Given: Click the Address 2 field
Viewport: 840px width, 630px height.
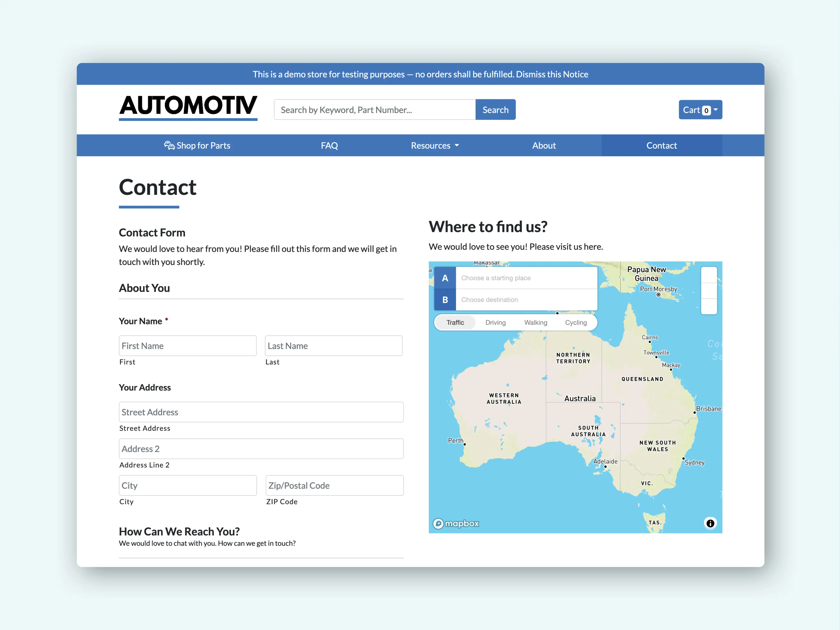Looking at the screenshot, I should point(261,448).
